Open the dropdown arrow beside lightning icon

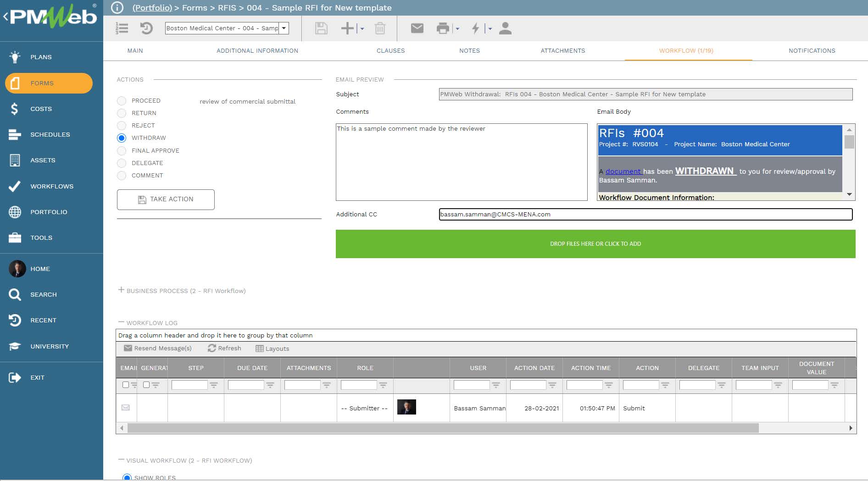pos(490,28)
